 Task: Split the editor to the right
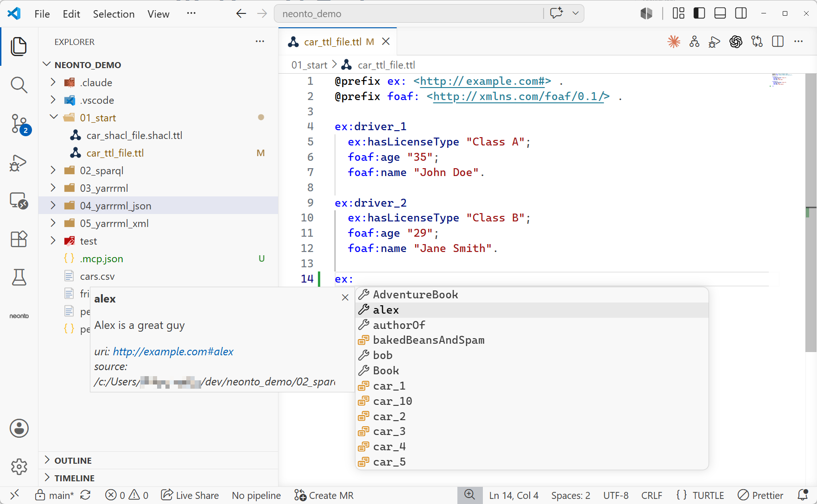tap(778, 42)
